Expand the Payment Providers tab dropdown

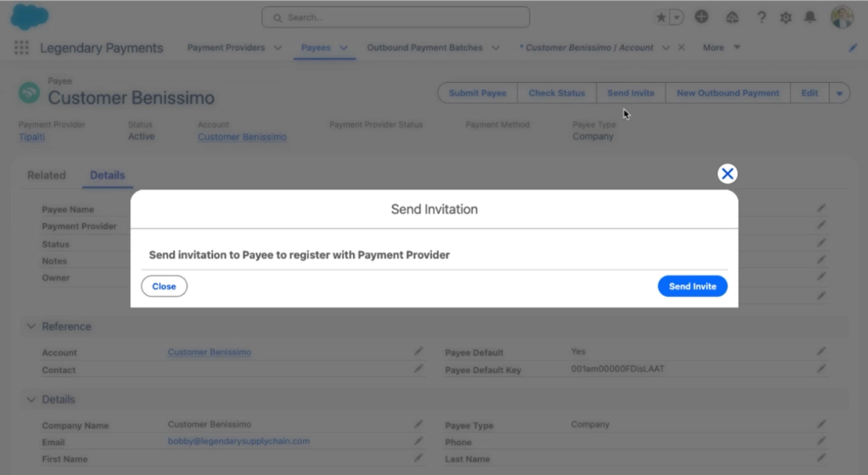pos(278,48)
